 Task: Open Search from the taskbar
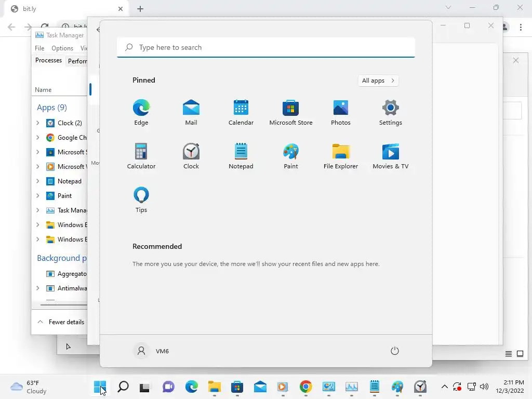click(x=123, y=387)
